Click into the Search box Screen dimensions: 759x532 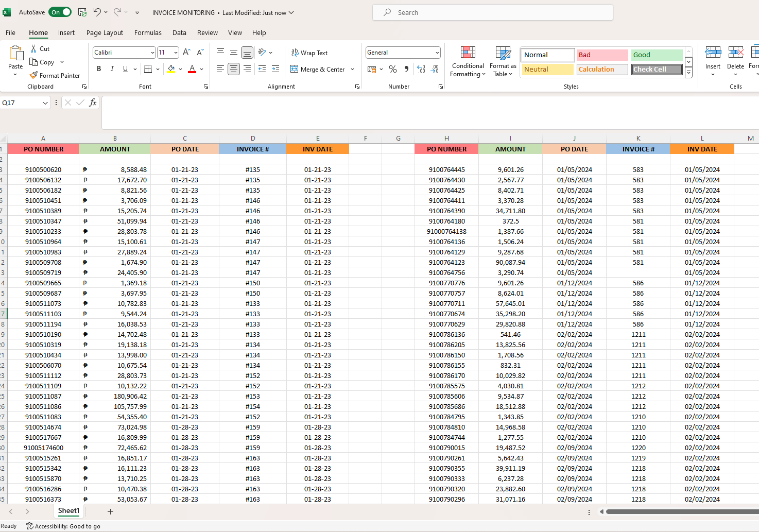(493, 12)
